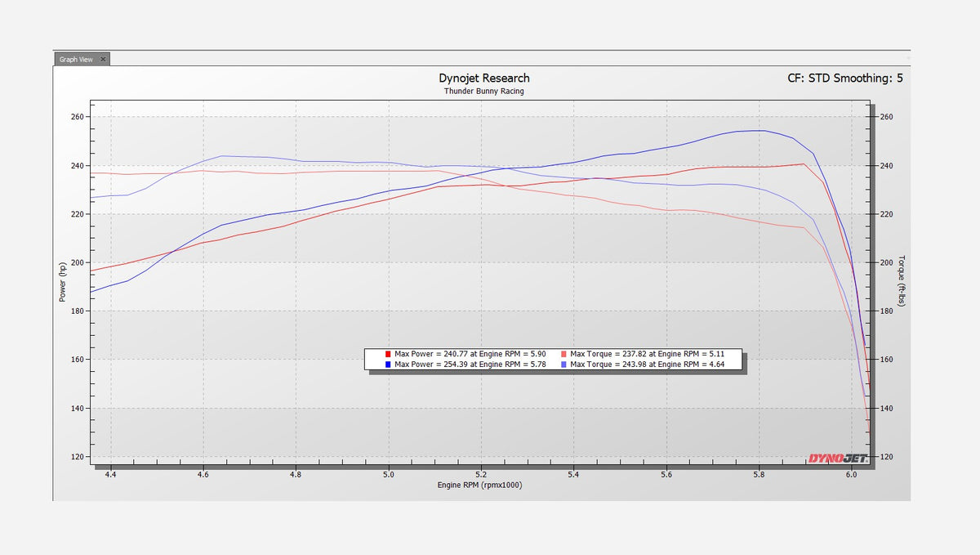Screen dimensions: 980x555
Task: Select 'Max Torque = 243.98 at Engine RPM = 4.64' text
Action: point(648,365)
